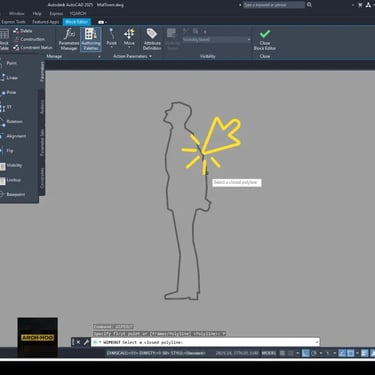This screenshot has width=375, height=375.
Task: Open the Featured Apps ribbon tab
Action: [x=45, y=22]
